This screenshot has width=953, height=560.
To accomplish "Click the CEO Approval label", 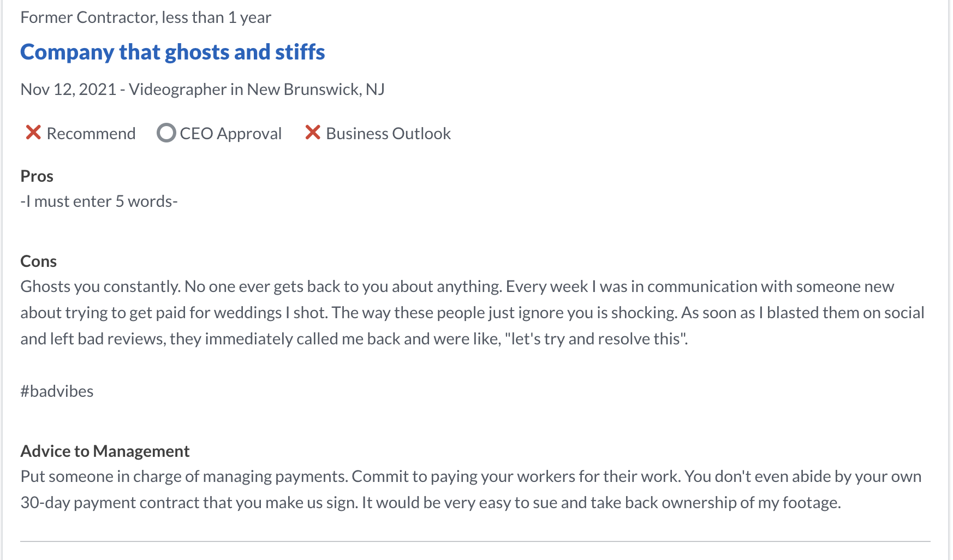I will [x=230, y=133].
